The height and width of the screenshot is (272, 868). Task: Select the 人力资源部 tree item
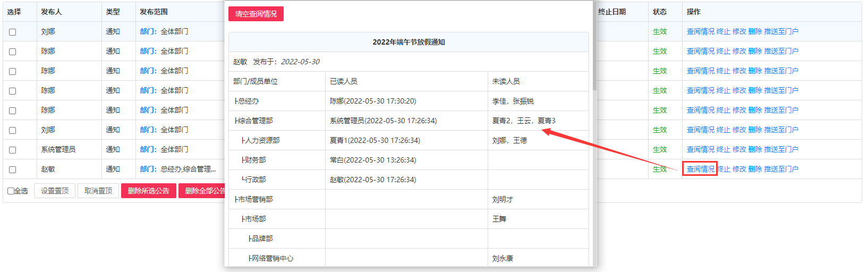pos(261,140)
